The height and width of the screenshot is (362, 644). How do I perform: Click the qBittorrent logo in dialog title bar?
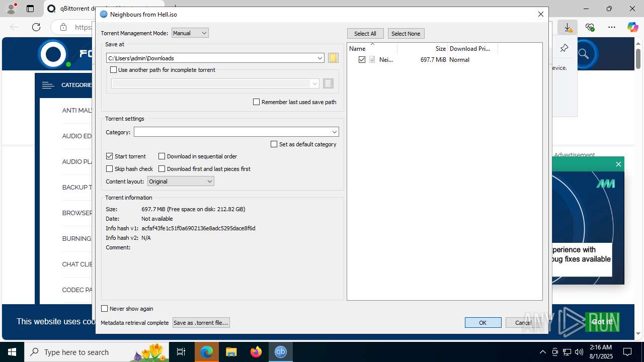point(104,14)
